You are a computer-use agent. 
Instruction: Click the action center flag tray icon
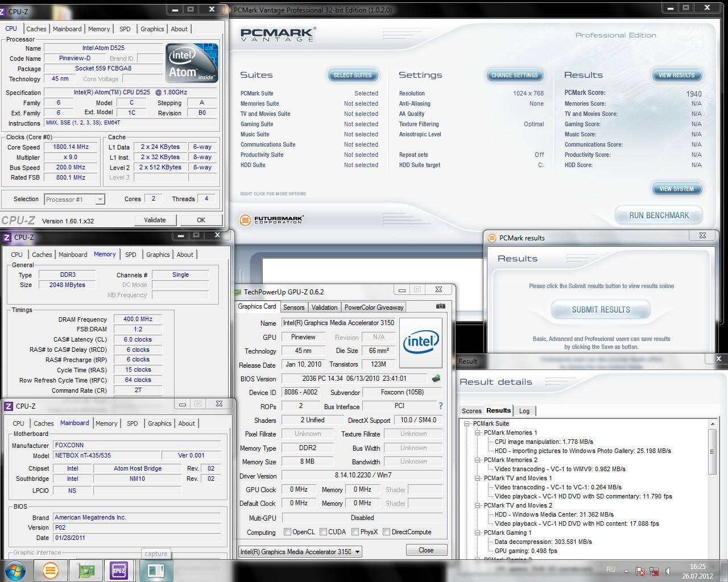[640, 571]
